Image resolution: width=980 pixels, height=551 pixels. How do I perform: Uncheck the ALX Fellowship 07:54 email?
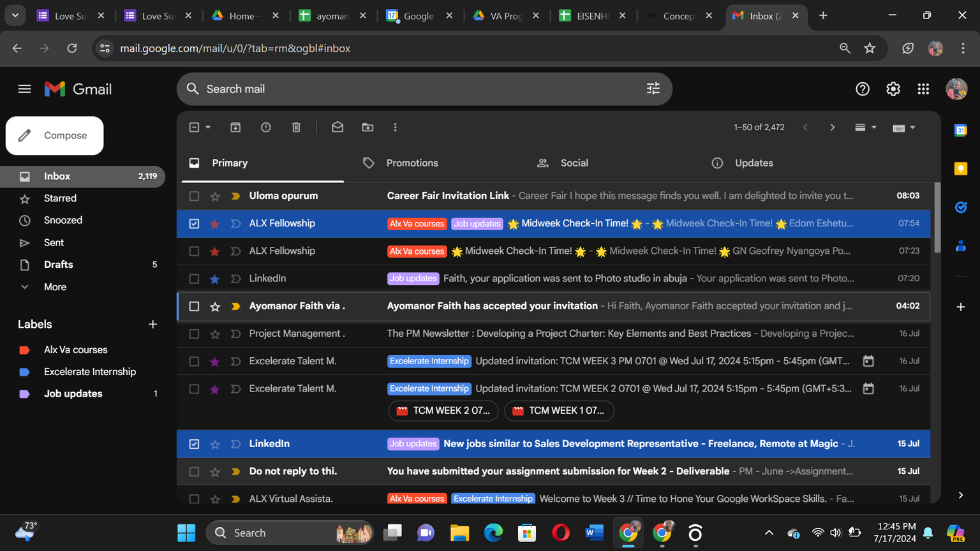194,224
